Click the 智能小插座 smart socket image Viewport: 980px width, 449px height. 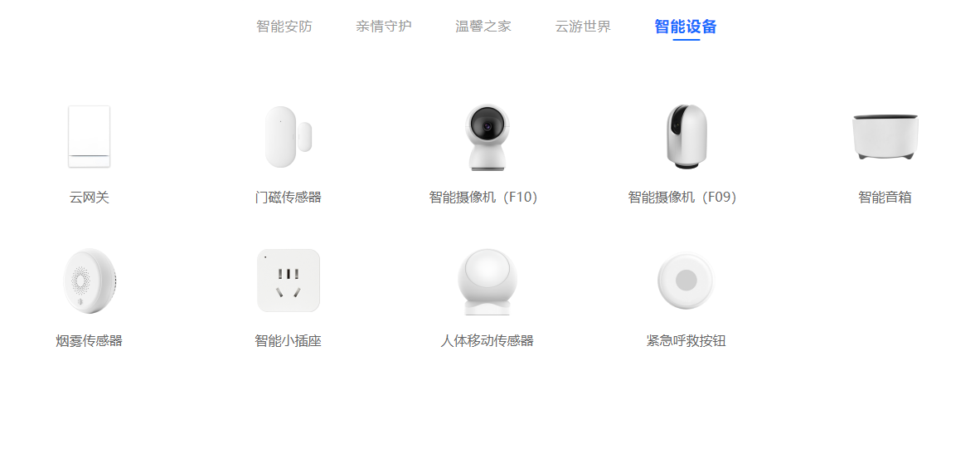tap(289, 281)
